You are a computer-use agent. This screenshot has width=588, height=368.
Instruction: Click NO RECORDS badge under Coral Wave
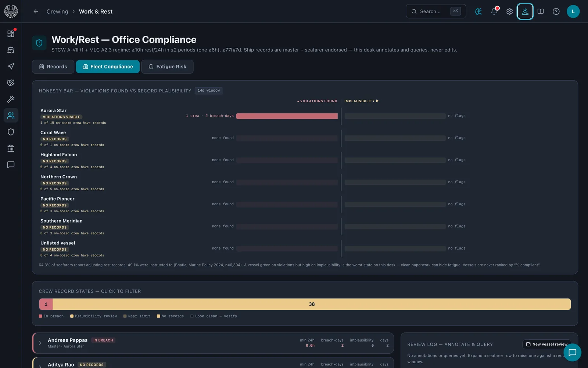[55, 139]
